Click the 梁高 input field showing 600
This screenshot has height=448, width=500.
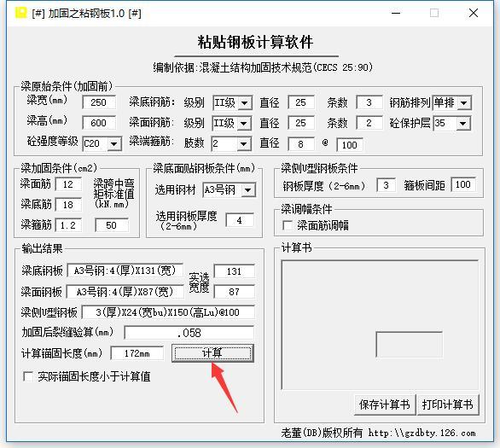(x=99, y=123)
